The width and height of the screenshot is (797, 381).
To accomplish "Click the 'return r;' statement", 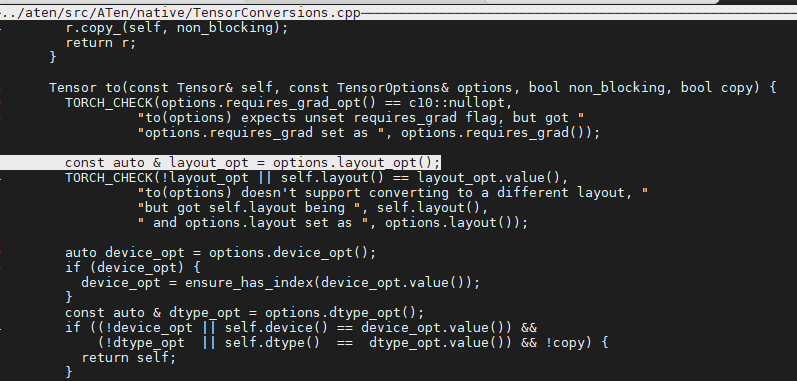I will 101,43.
